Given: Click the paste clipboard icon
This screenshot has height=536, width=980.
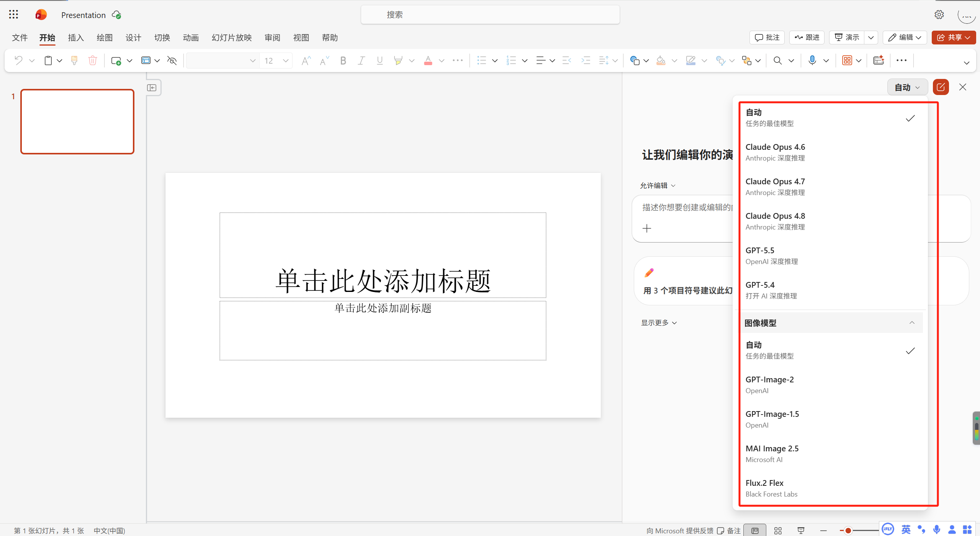Looking at the screenshot, I should click(48, 61).
